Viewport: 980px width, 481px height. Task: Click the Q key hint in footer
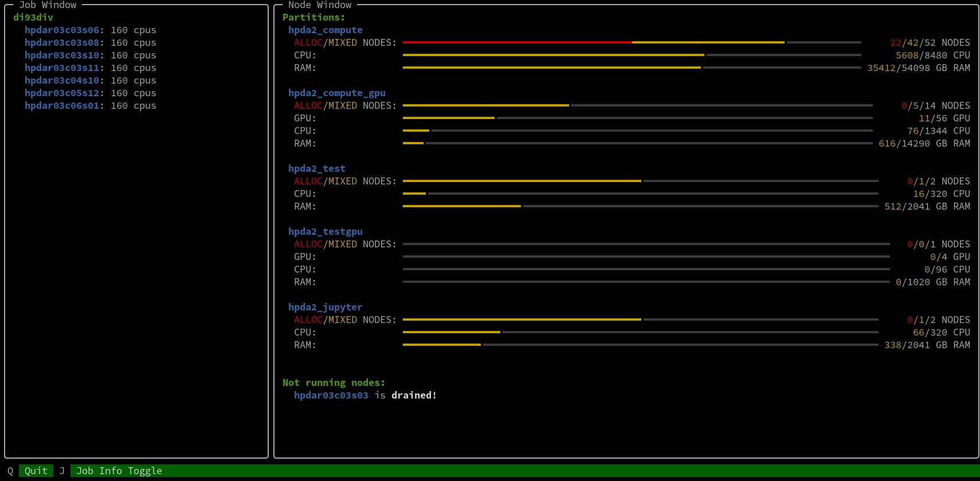[x=10, y=471]
